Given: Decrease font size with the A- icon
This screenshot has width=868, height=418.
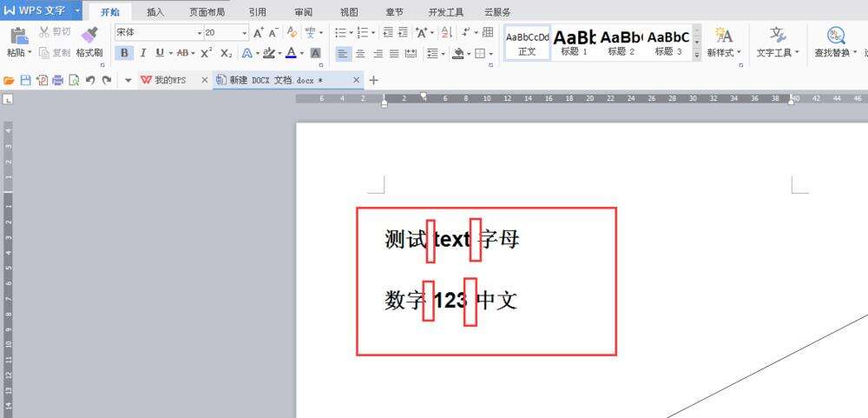Looking at the screenshot, I should pos(273,33).
